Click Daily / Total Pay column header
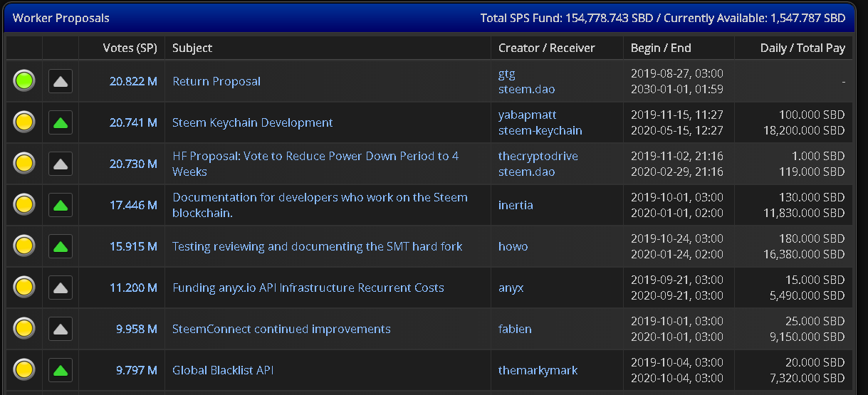The height and width of the screenshot is (395, 868). tap(802, 48)
